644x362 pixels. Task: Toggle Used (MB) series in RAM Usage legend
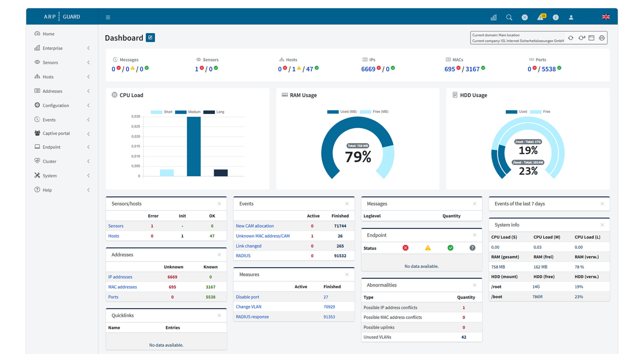tap(342, 112)
